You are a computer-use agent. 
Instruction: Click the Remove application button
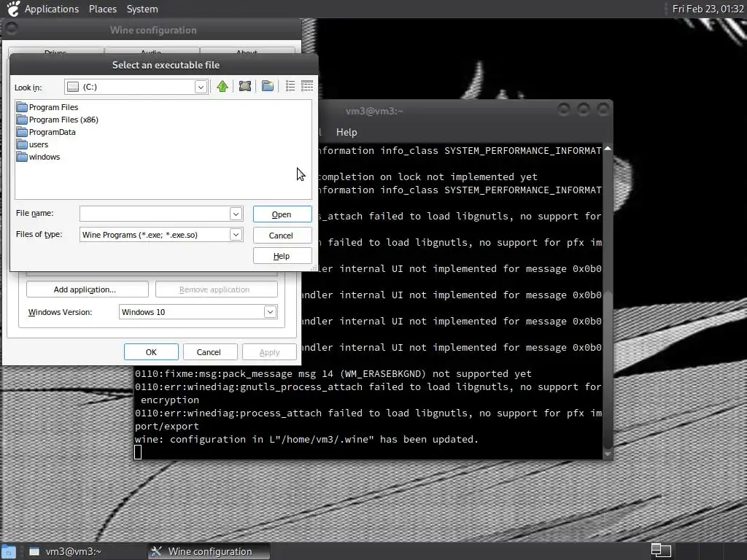pos(216,289)
